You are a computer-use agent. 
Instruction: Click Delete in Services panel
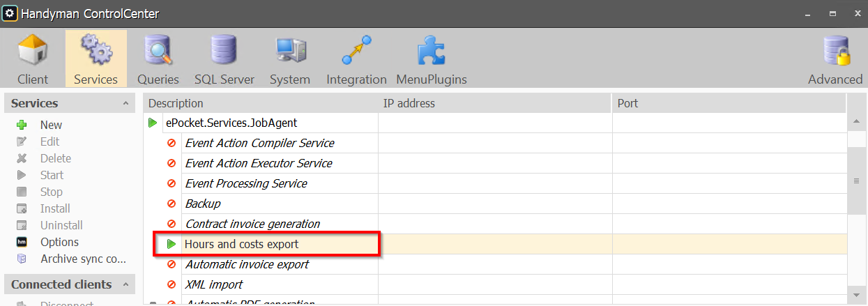56,158
